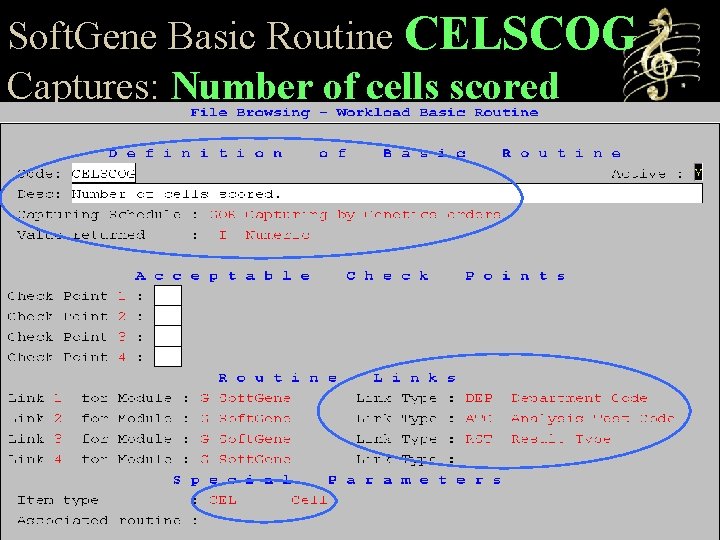Viewport: 720px width, 540px height.
Task: Select Item type value 'CEL Cell'
Action: pyautogui.click(x=268, y=500)
